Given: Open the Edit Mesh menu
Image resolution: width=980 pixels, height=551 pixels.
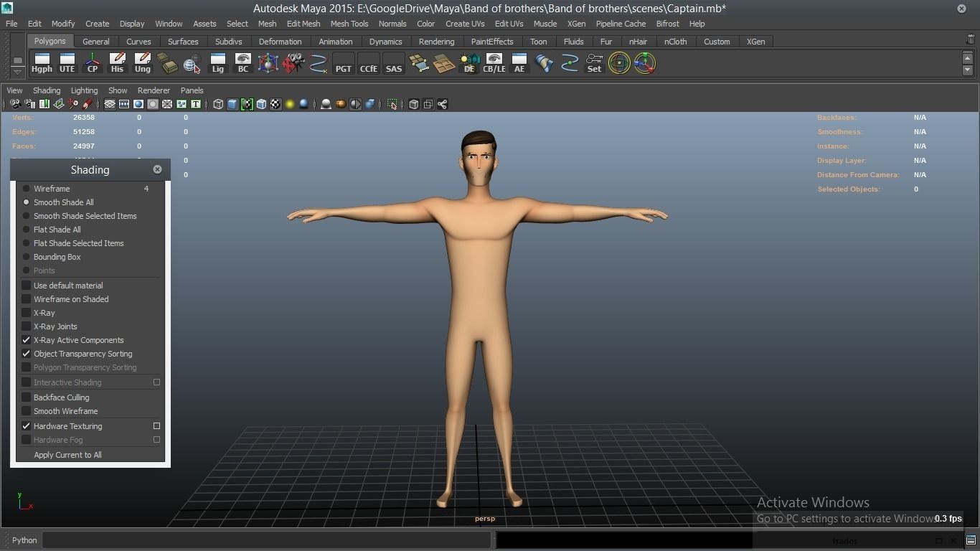Looking at the screenshot, I should pyautogui.click(x=303, y=24).
